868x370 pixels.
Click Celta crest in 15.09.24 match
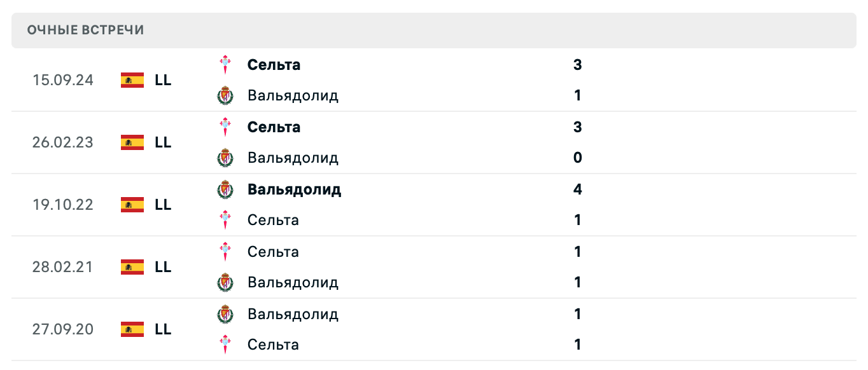tap(225, 65)
